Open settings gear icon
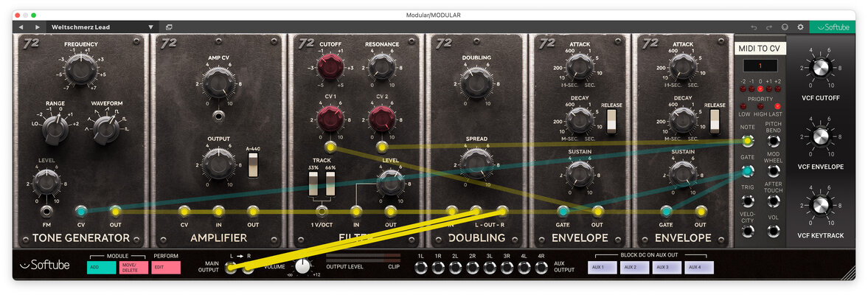This screenshot has height=295, width=868. click(800, 27)
